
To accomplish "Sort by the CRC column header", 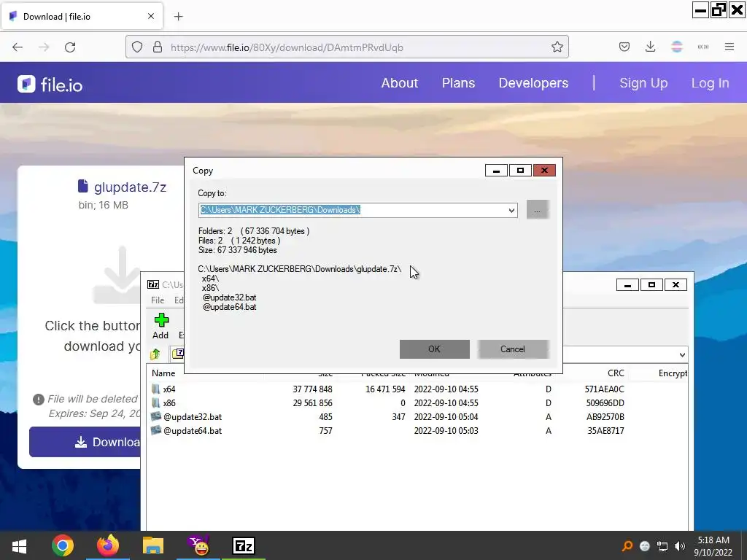I will (616, 373).
